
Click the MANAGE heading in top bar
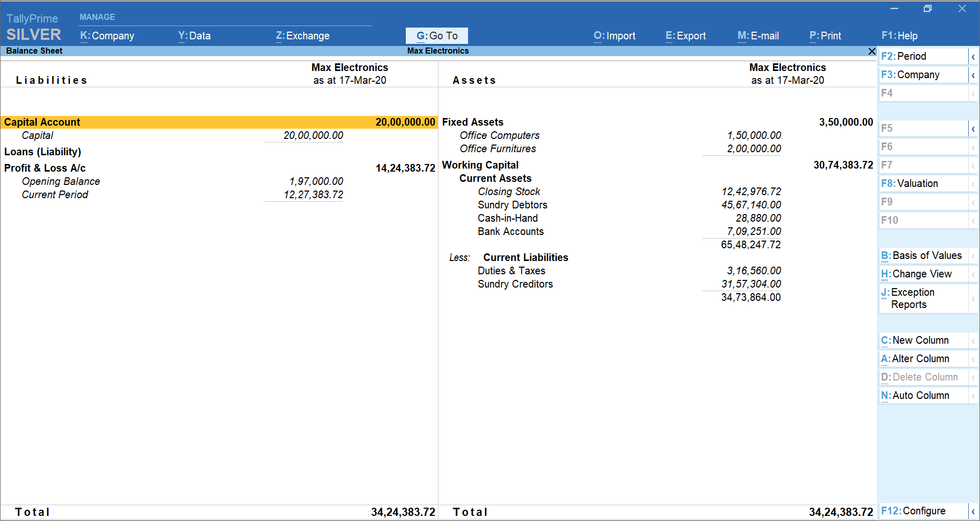(97, 17)
